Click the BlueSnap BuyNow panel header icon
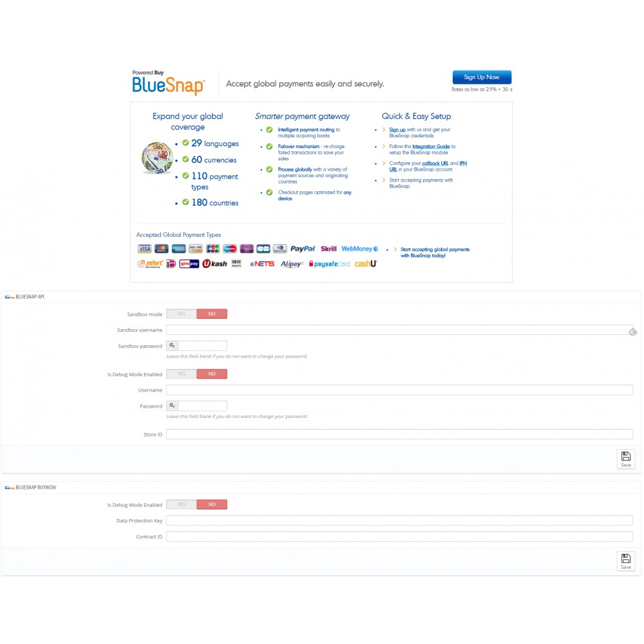 (10, 488)
